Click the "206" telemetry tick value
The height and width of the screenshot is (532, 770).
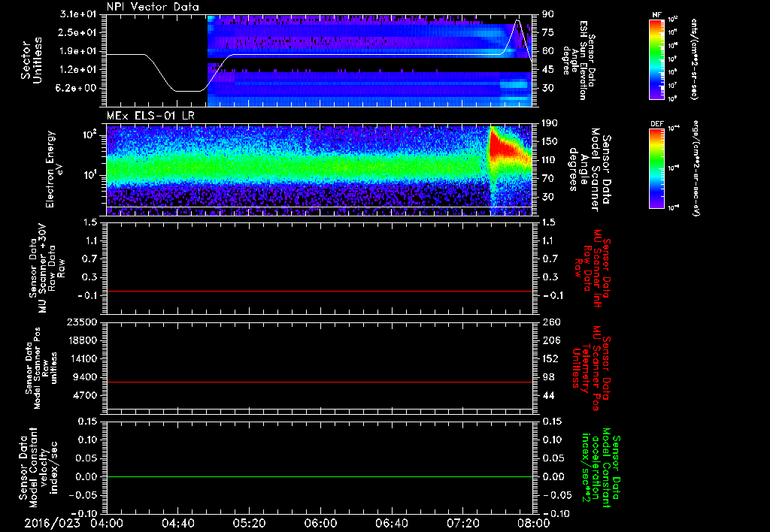[550, 340]
